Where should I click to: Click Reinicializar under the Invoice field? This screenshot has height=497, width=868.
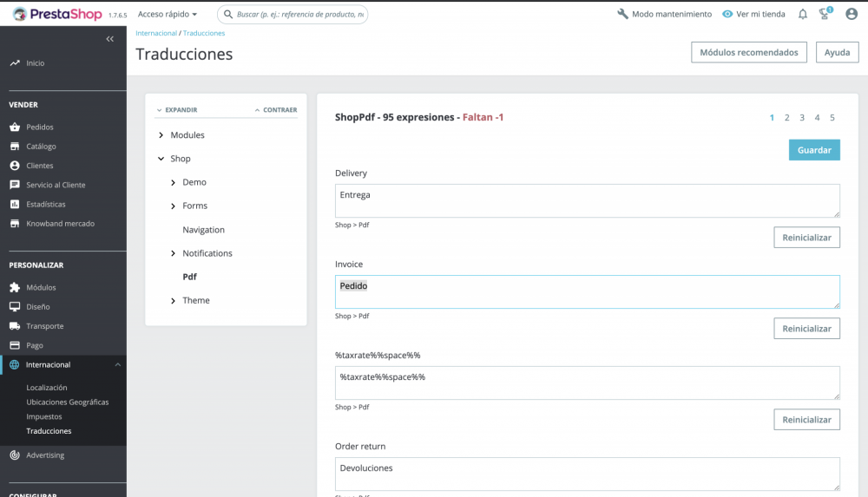pos(806,329)
